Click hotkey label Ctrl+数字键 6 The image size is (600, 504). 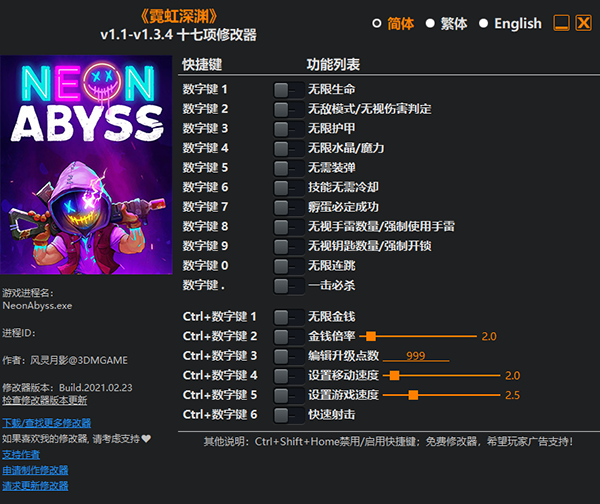[220, 414]
